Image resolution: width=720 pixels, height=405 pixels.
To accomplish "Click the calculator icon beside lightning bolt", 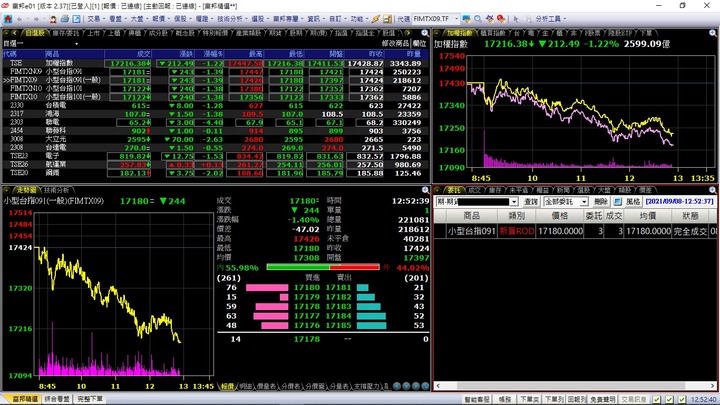I will pos(388,19).
